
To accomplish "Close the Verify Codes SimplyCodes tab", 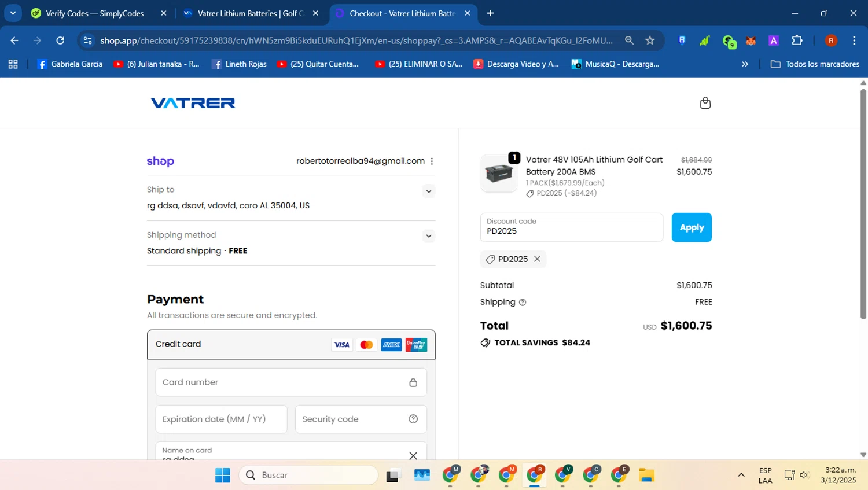I will click(164, 13).
